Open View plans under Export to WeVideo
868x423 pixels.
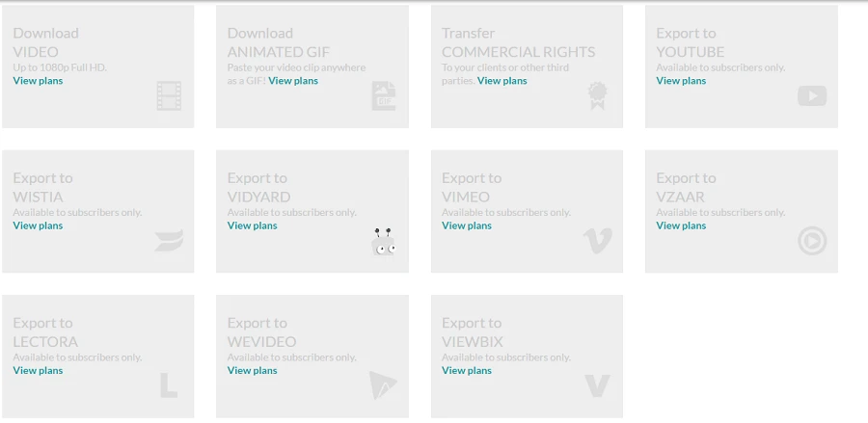click(x=252, y=370)
